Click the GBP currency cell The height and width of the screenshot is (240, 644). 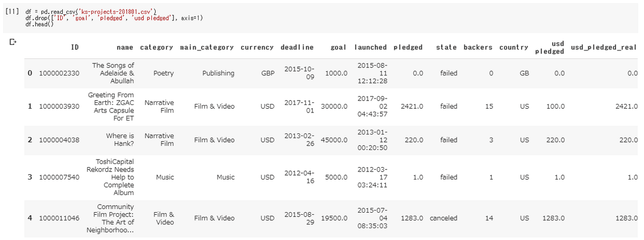pos(267,73)
